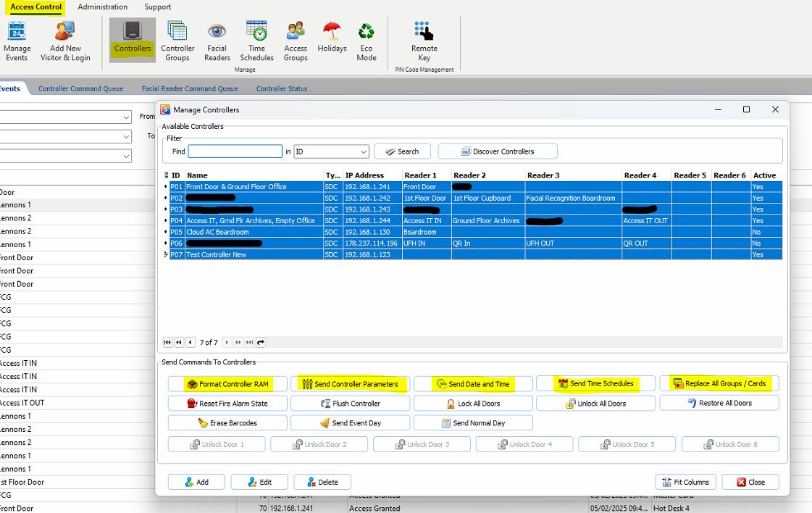This screenshot has height=513, width=812.
Task: Click Flush Controller button
Action: (350, 403)
